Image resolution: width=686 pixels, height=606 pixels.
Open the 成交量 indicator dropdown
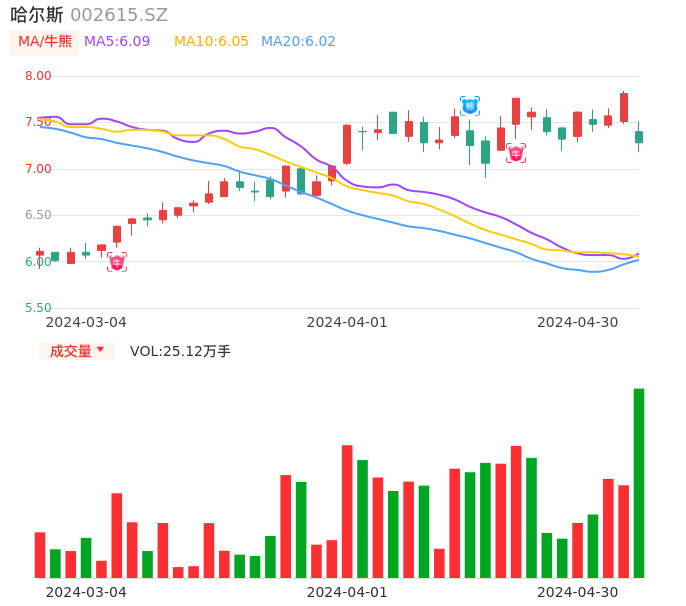pyautogui.click(x=77, y=351)
